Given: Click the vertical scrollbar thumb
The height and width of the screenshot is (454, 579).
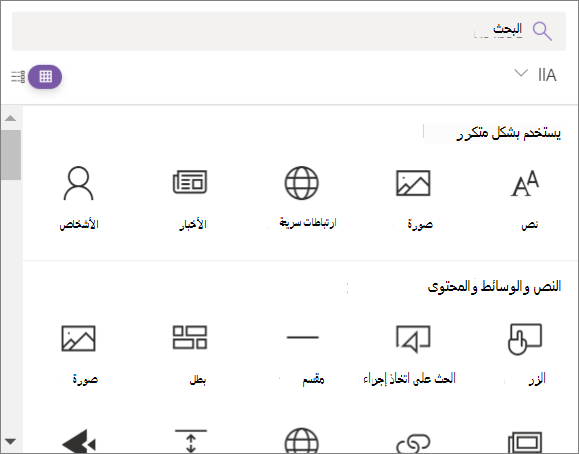Looking at the screenshot, I should [11, 155].
